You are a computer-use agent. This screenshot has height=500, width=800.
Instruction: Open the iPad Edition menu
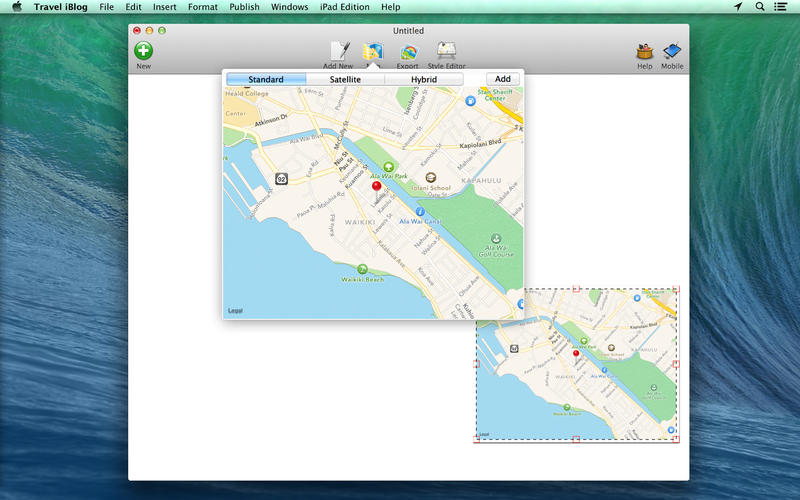point(344,7)
